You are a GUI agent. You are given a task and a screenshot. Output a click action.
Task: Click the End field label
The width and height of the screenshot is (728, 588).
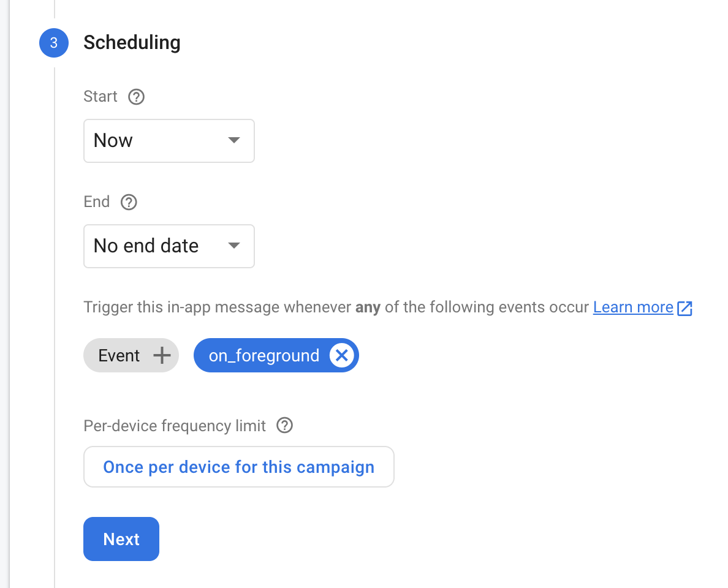[97, 202]
